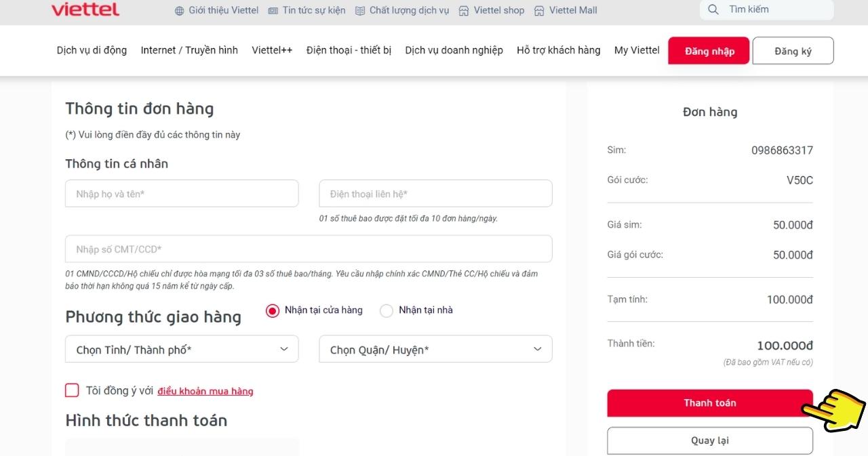
Task: Click the Đơn hàng summary title
Action: point(710,112)
